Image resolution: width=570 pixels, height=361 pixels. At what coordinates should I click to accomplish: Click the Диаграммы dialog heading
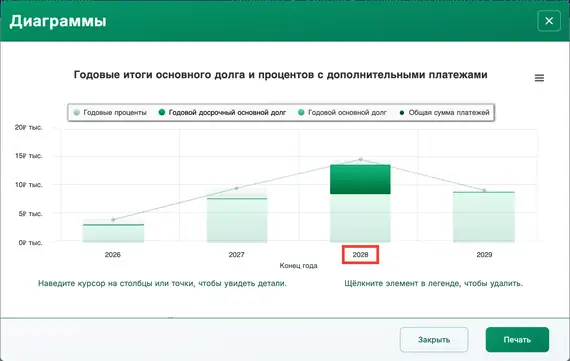click(x=58, y=21)
